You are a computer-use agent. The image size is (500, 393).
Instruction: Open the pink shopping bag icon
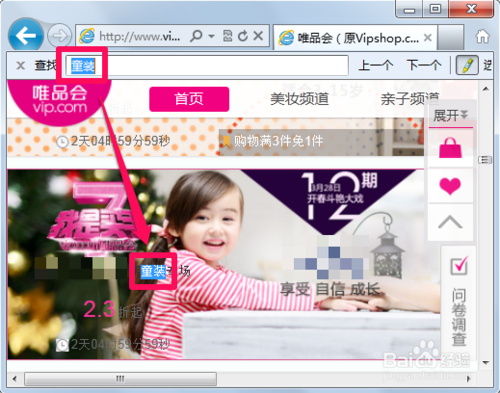pos(450,148)
